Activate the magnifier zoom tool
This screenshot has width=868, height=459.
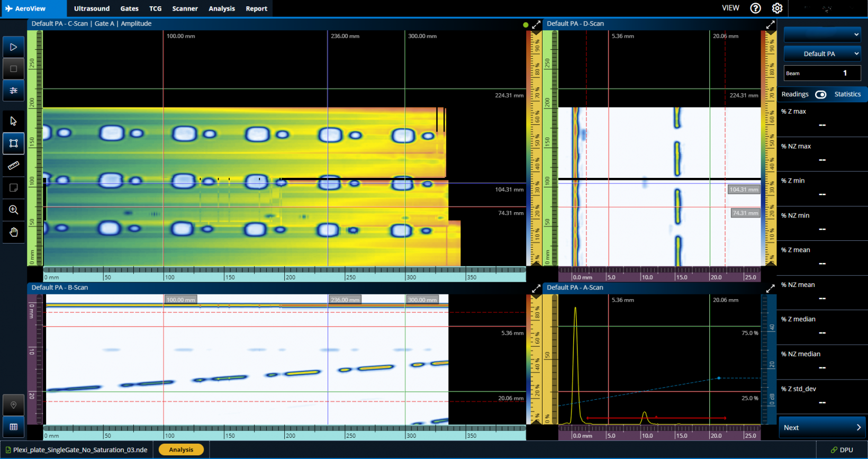tap(14, 210)
